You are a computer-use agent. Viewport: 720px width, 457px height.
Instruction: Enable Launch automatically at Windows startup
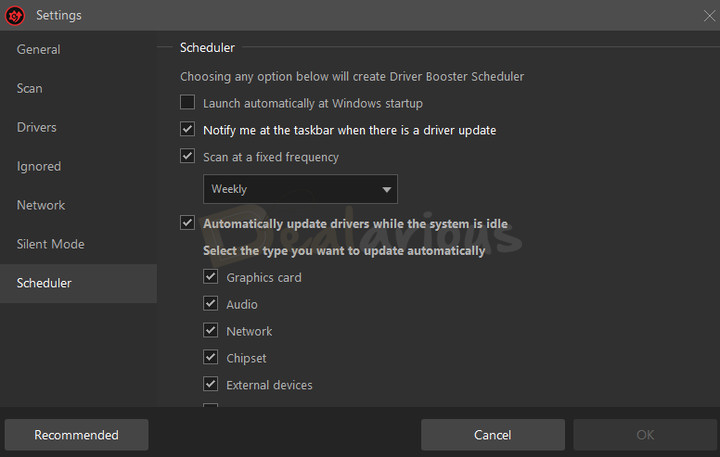click(x=187, y=103)
